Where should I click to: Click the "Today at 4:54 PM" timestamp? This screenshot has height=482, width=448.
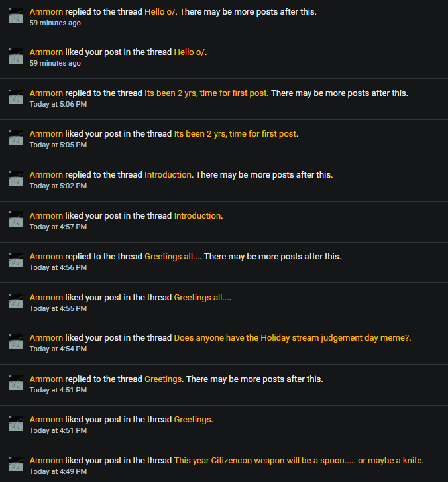pyautogui.click(x=58, y=349)
